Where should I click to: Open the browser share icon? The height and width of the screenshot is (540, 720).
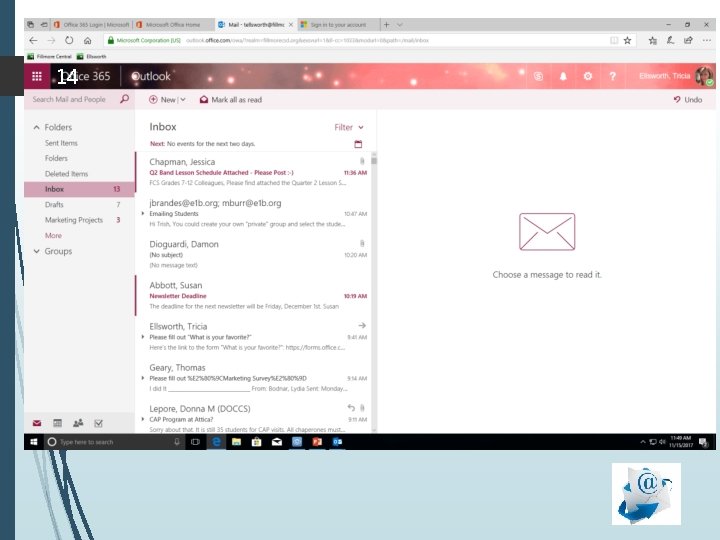tap(688, 40)
